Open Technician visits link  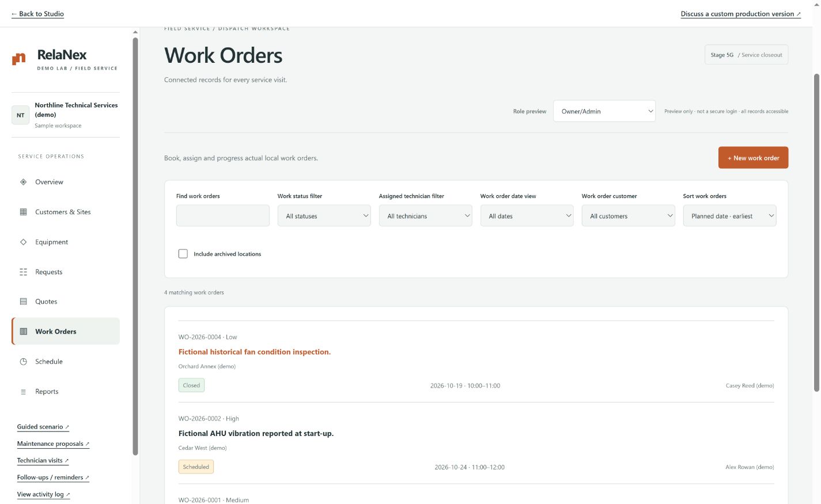(43, 460)
